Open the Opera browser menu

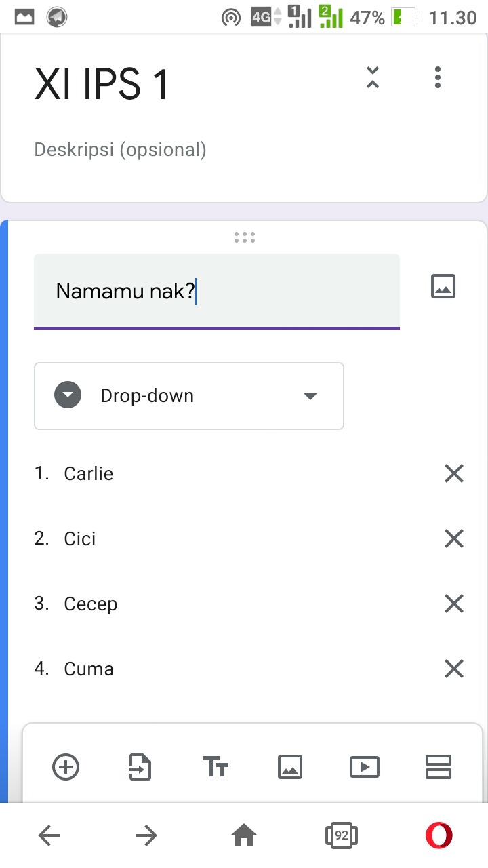pyautogui.click(x=439, y=836)
